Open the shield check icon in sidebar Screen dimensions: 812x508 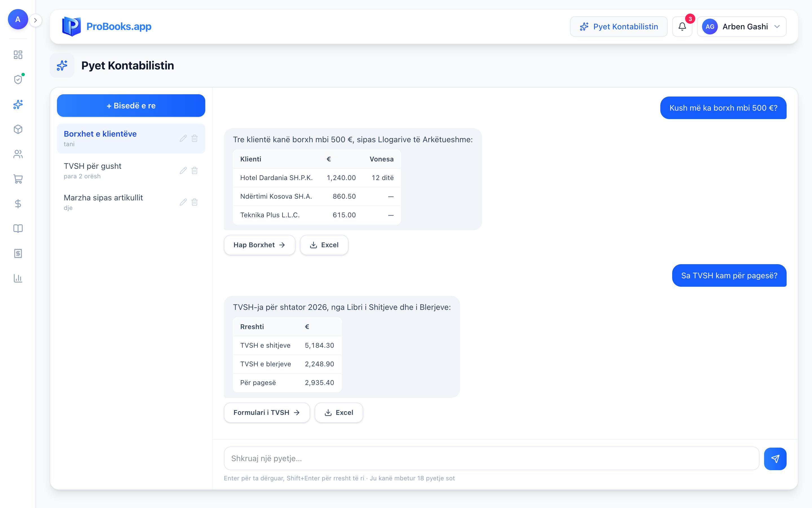coord(18,80)
